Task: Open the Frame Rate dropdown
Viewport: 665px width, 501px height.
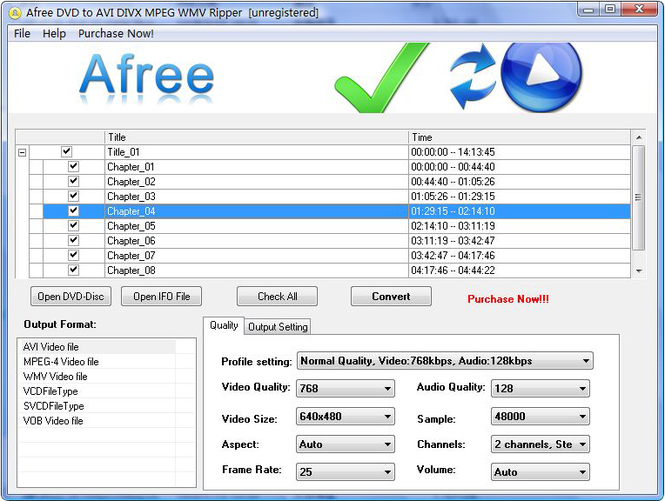Action: click(345, 472)
